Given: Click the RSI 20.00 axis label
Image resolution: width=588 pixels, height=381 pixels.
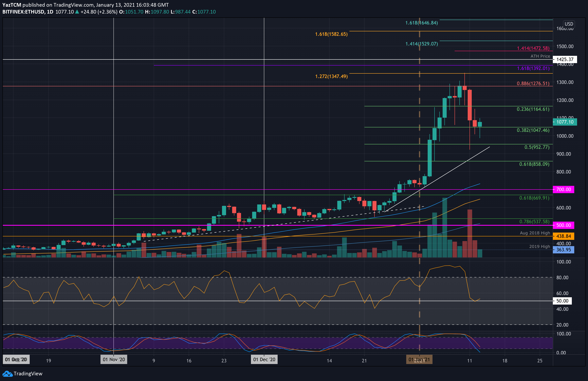Looking at the screenshot, I should click(x=562, y=325).
